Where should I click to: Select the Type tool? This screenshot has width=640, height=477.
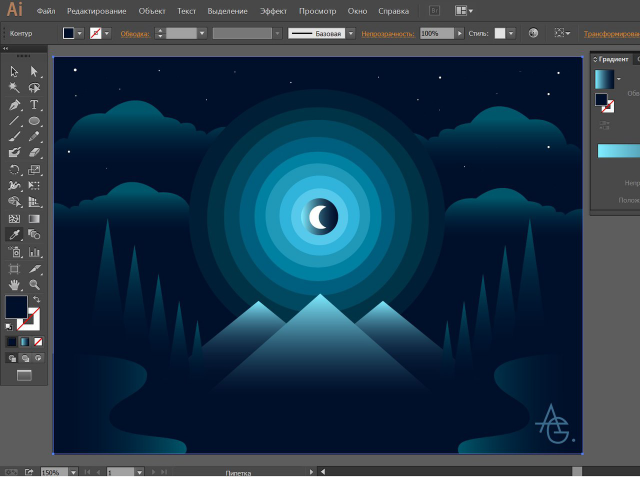tap(34, 104)
